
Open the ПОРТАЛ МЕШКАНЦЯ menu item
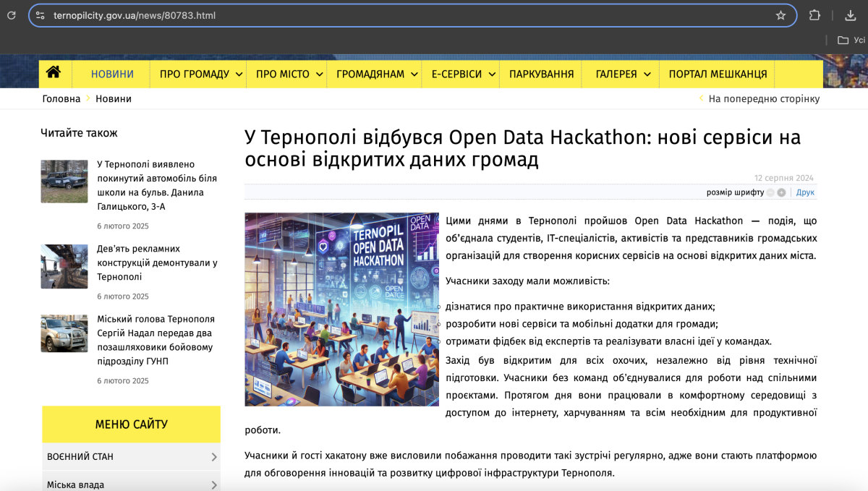click(718, 74)
